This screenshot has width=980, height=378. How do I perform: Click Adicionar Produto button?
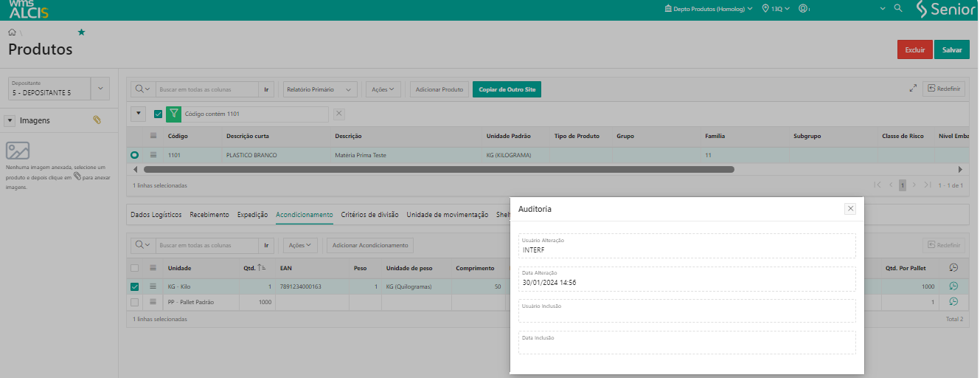439,89
